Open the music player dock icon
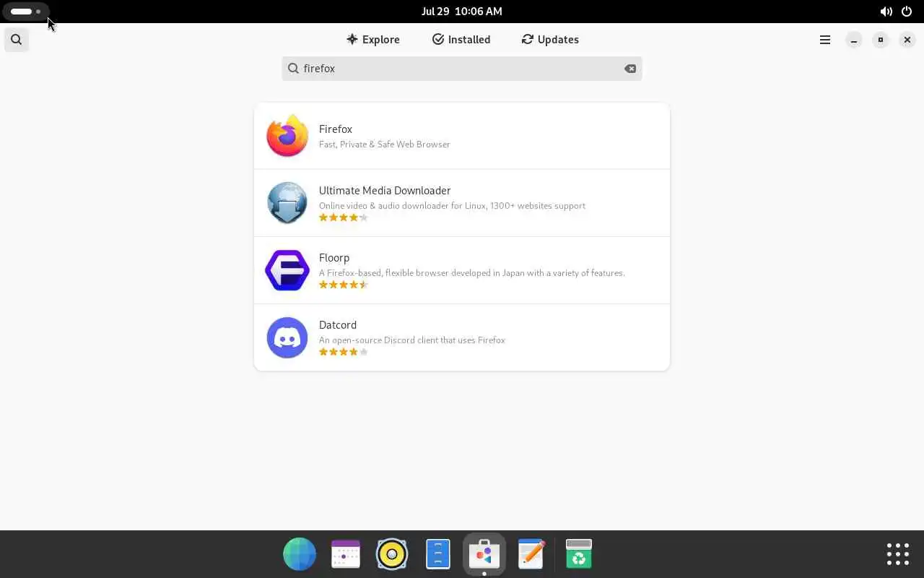Image resolution: width=924 pixels, height=578 pixels. click(x=392, y=554)
